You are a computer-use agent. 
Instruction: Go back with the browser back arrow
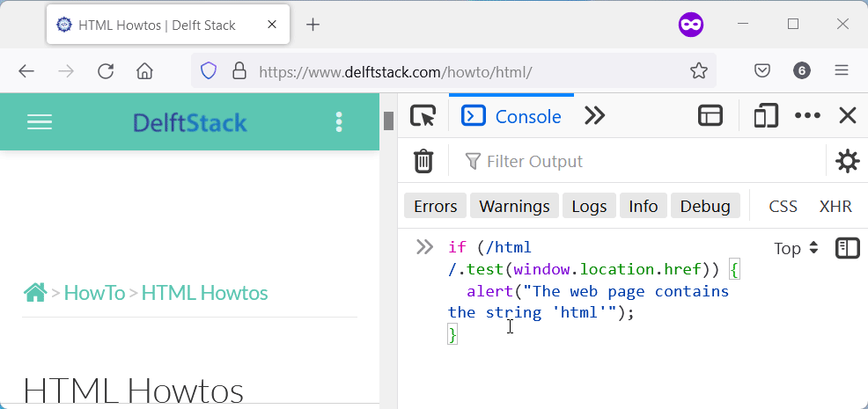coord(26,71)
